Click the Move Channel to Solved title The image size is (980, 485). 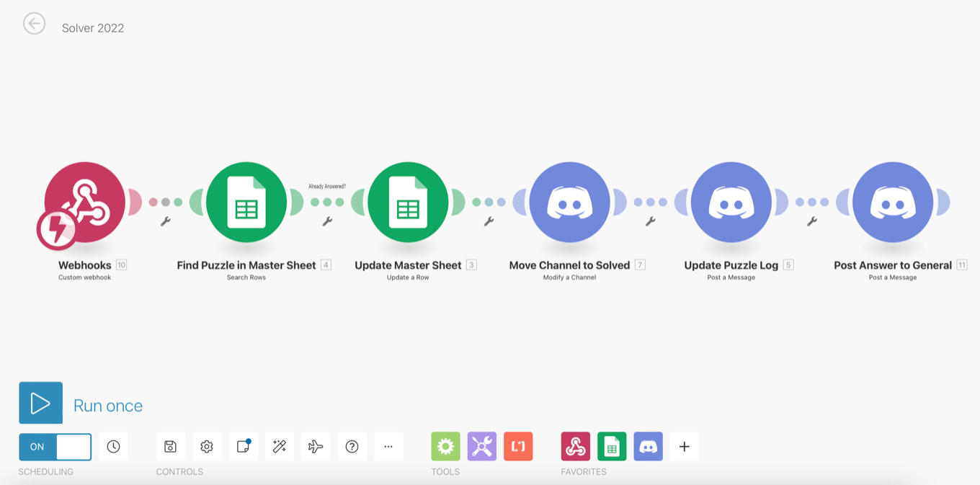[569, 265]
